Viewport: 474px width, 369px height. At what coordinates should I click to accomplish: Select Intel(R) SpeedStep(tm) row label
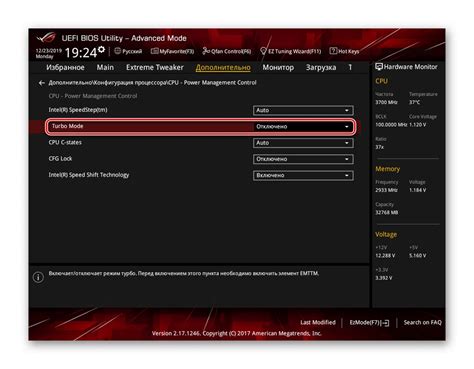(78, 110)
